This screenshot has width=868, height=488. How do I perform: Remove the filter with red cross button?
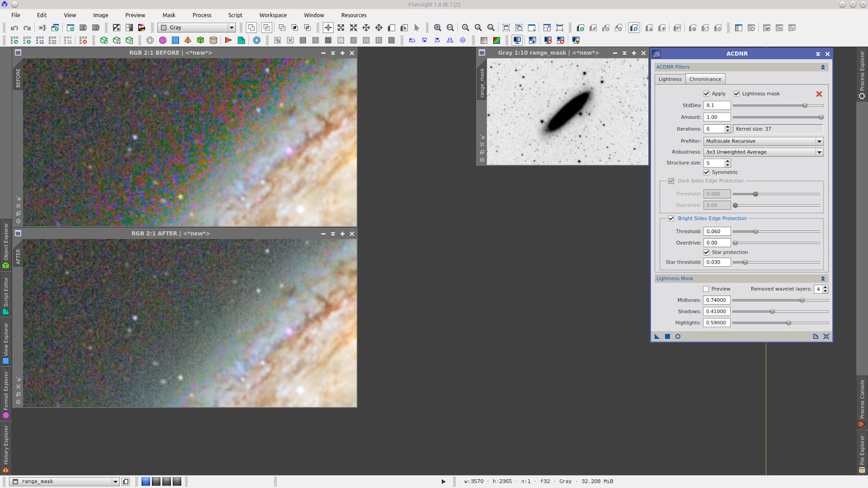pyautogui.click(x=819, y=93)
